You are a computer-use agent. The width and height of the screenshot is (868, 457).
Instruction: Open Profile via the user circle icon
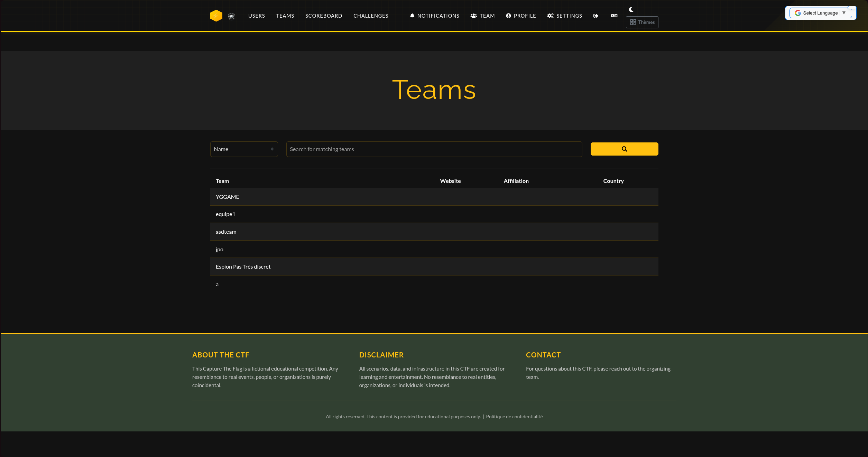click(508, 16)
